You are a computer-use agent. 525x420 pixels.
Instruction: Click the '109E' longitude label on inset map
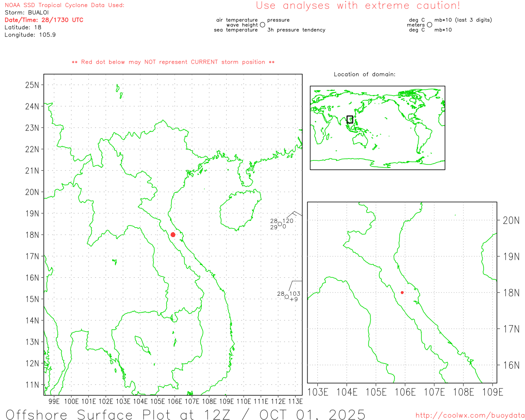492,392
